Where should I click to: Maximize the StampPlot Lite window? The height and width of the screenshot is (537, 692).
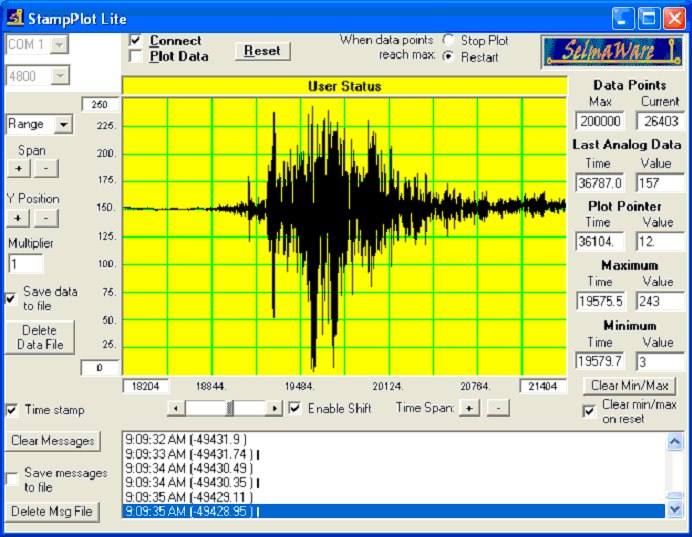649,19
